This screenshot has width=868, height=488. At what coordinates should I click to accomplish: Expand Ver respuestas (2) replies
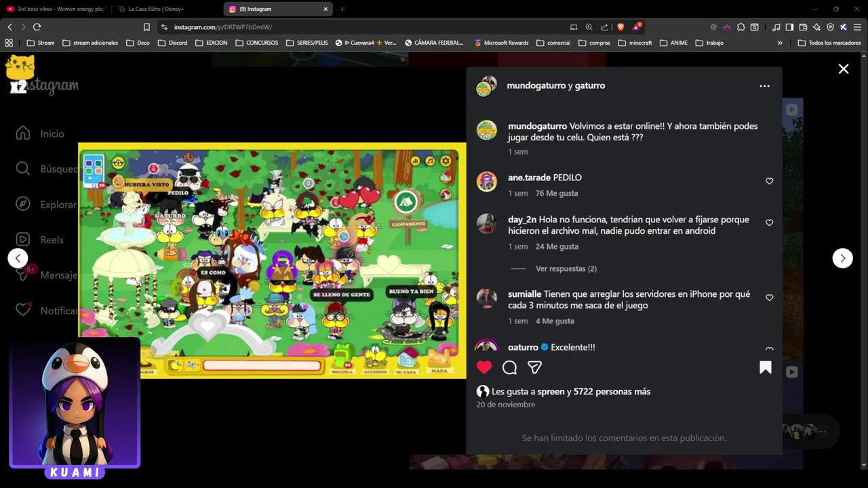pyautogui.click(x=566, y=268)
